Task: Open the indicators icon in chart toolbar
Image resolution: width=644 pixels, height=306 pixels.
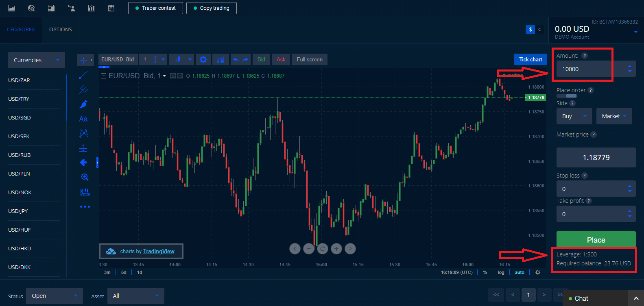Action: (220, 59)
